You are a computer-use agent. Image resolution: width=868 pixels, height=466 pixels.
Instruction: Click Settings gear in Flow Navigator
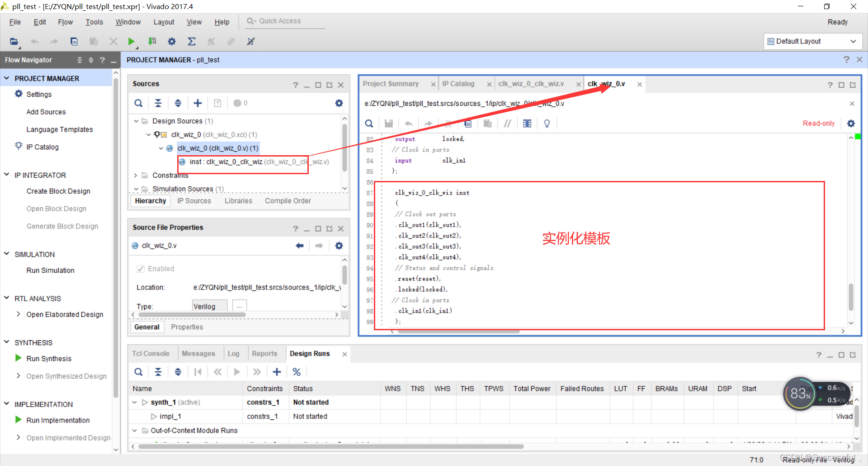tap(19, 94)
